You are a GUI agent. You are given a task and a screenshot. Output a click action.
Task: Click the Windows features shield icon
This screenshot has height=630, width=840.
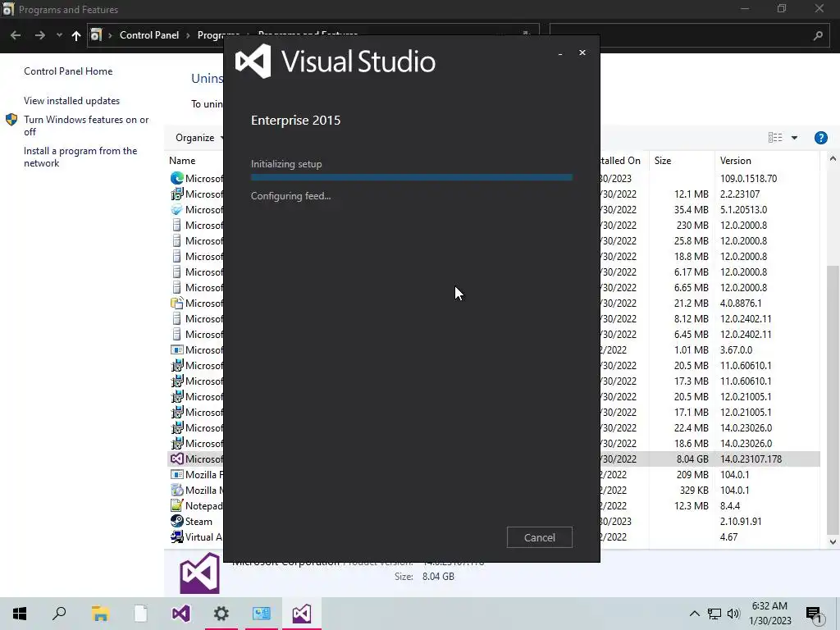tap(11, 120)
